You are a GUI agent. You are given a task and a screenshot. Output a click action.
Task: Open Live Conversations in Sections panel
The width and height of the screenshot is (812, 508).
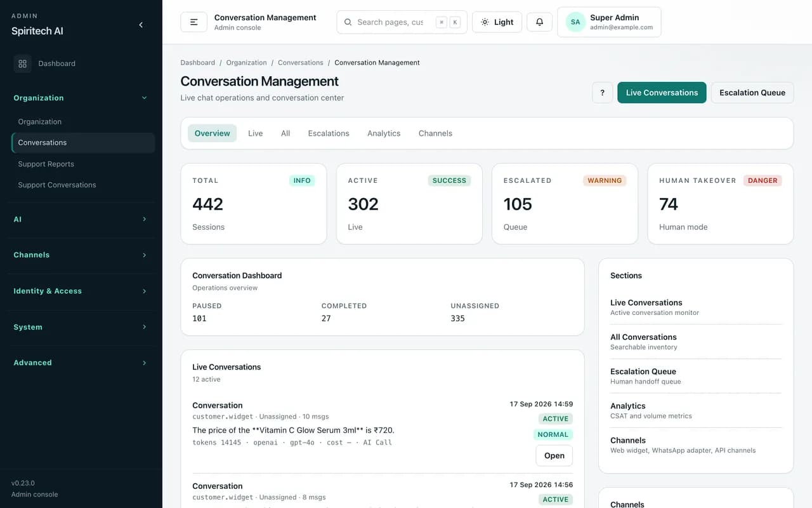click(696, 307)
